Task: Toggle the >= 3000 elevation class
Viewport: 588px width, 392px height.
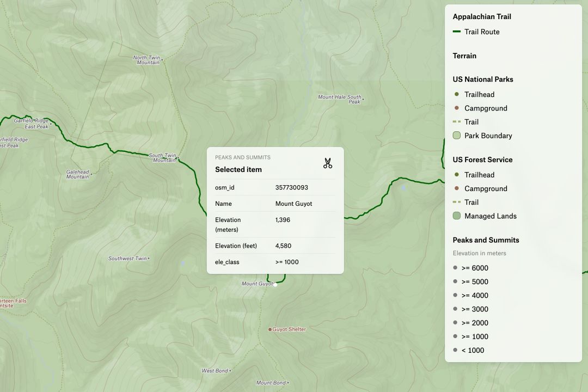Action: 474,309
